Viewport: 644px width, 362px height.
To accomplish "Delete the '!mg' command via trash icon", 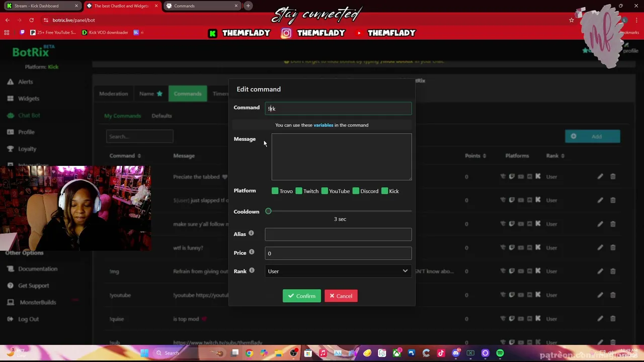I will (x=613, y=271).
